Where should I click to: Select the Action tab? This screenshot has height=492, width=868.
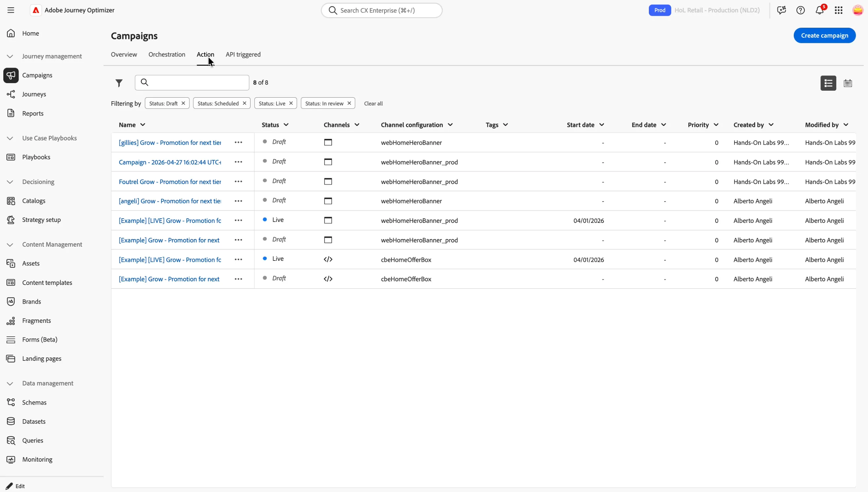(205, 54)
